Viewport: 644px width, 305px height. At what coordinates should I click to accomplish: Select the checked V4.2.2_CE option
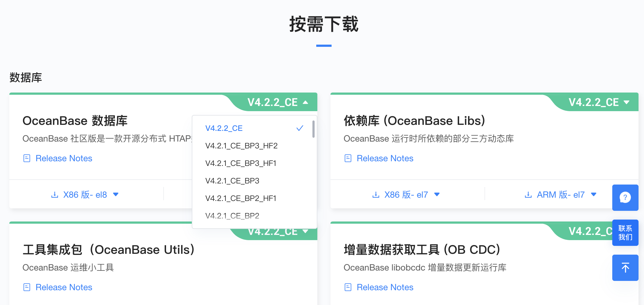[224, 128]
